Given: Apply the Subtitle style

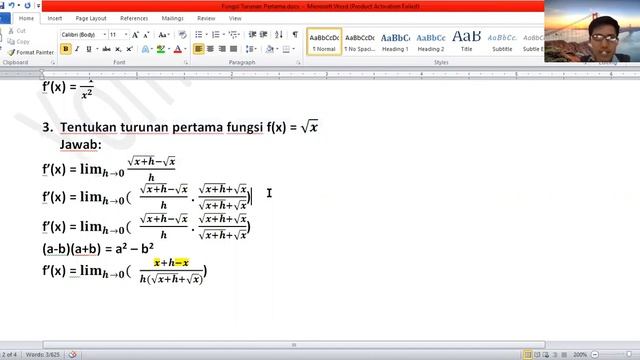Looking at the screenshot, I should click(502, 42).
